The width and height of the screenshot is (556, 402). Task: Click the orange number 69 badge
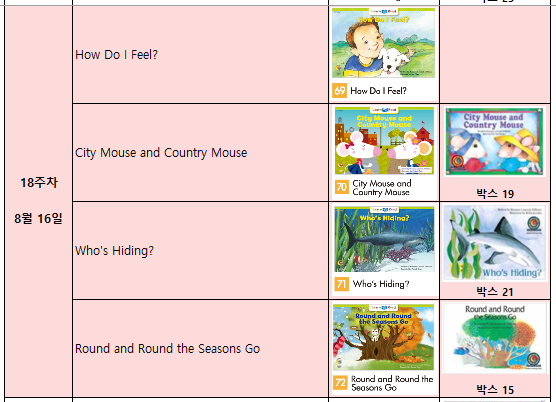(x=339, y=91)
